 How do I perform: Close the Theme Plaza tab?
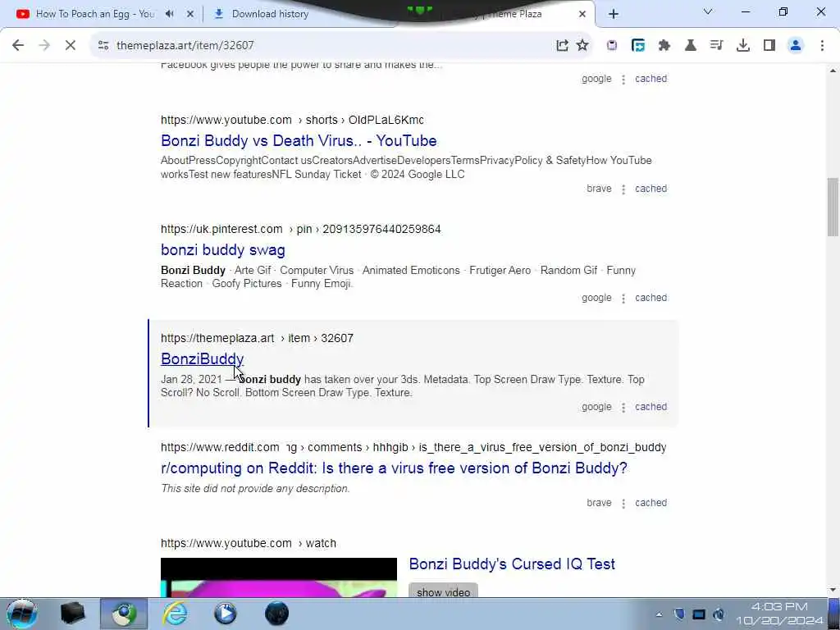click(582, 14)
